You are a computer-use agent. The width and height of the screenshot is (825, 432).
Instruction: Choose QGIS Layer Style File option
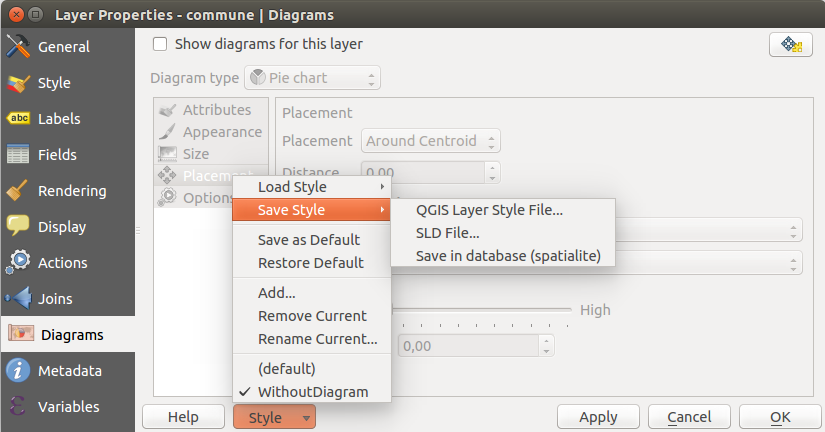pos(489,210)
